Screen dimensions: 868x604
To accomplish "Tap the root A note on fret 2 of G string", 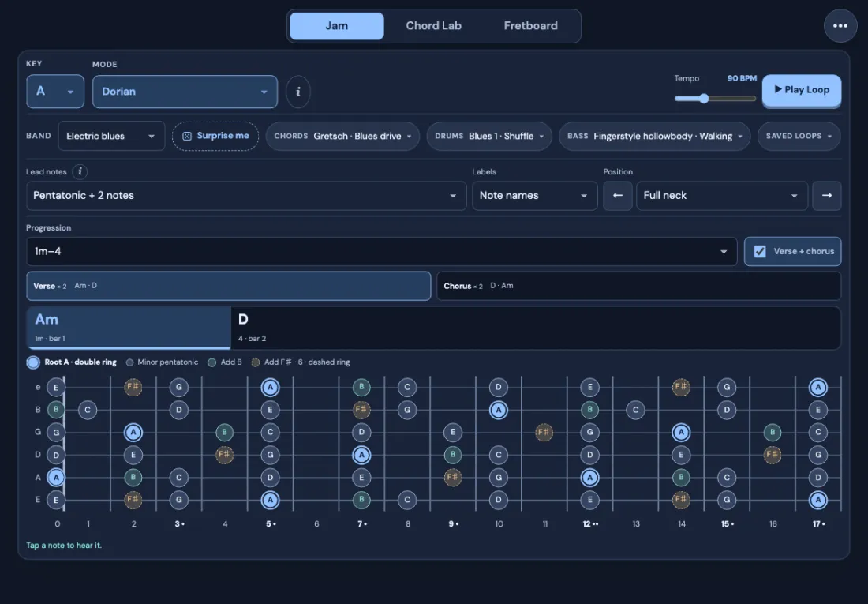I will (x=133, y=432).
